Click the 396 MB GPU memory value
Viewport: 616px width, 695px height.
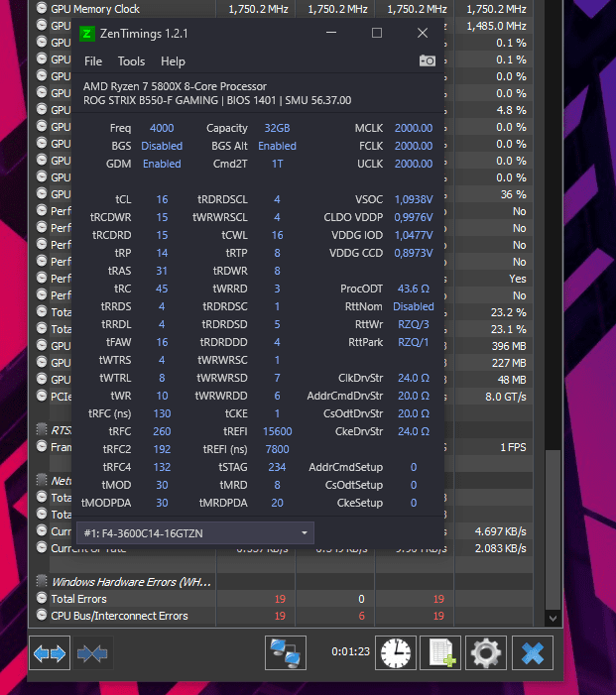click(509, 346)
